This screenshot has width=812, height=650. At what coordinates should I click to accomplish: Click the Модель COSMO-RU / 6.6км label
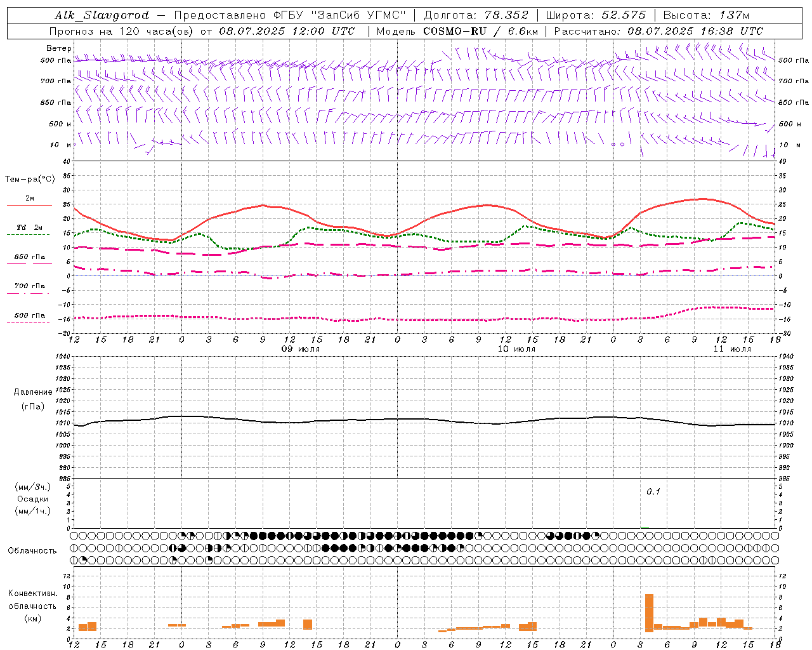click(457, 31)
